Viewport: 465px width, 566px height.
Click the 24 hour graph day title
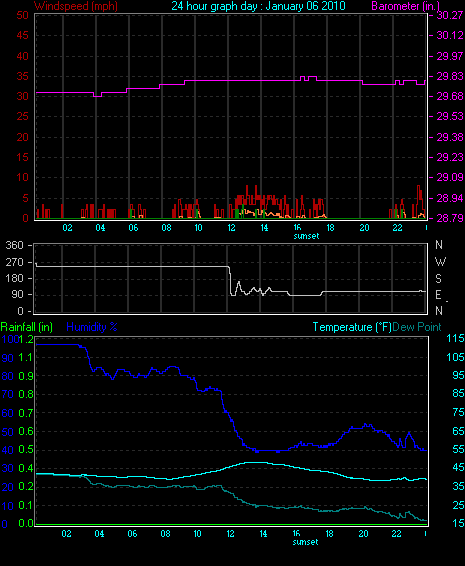pyautogui.click(x=258, y=6)
